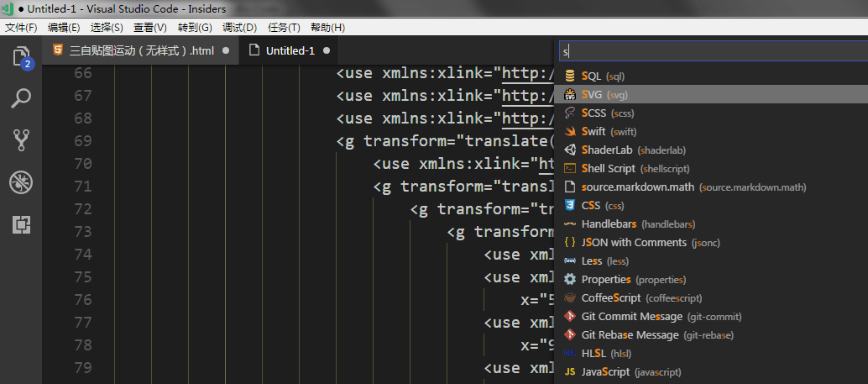Select Swift (swift) language mode
Image resolution: width=868 pixels, height=384 pixels.
click(x=711, y=131)
